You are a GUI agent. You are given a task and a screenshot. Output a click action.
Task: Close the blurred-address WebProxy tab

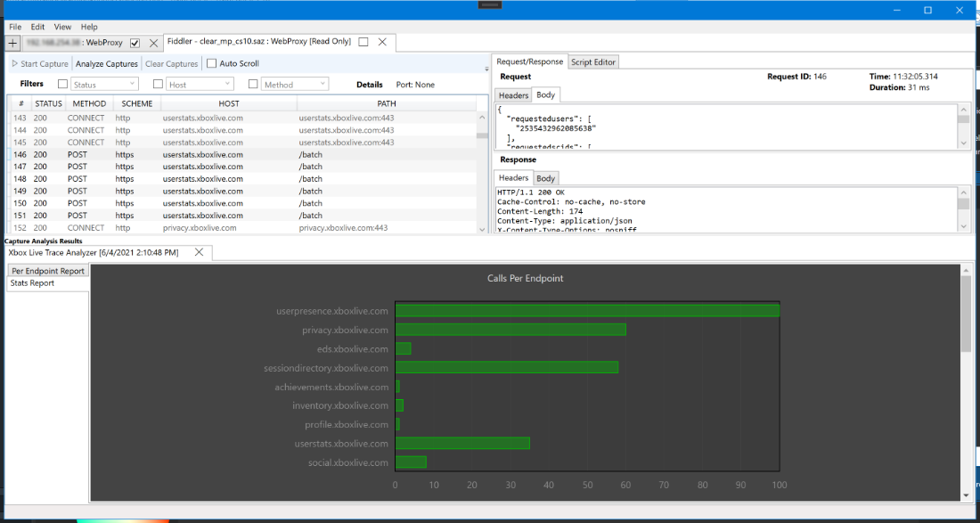154,43
